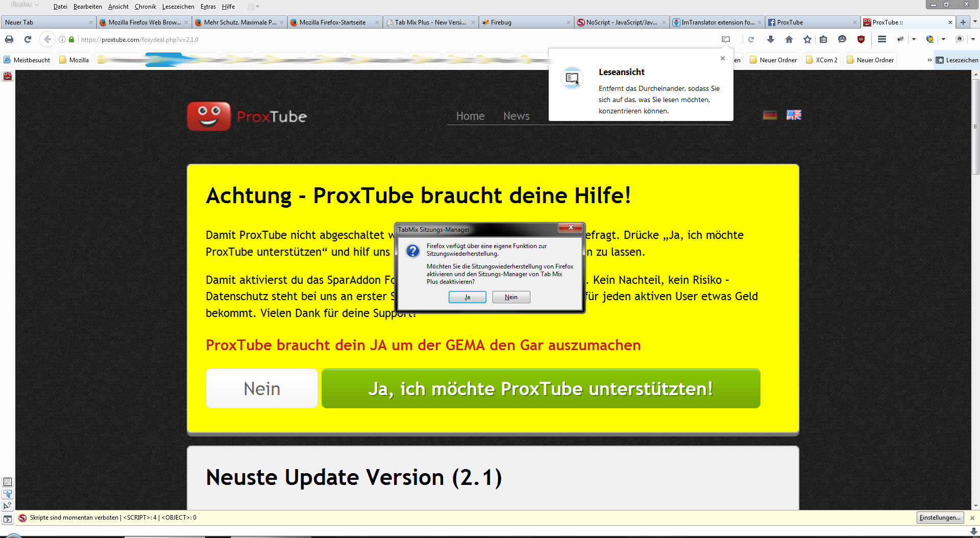The height and width of the screenshot is (538, 980).
Task: Open a new tab with plus button
Action: point(963,22)
